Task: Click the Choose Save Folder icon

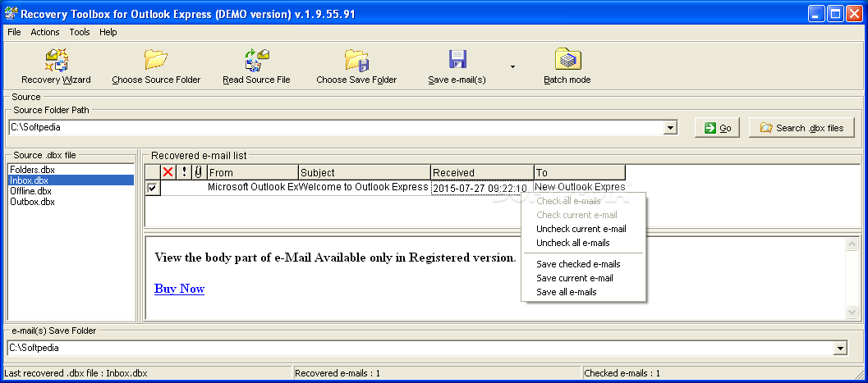Action: point(356,60)
